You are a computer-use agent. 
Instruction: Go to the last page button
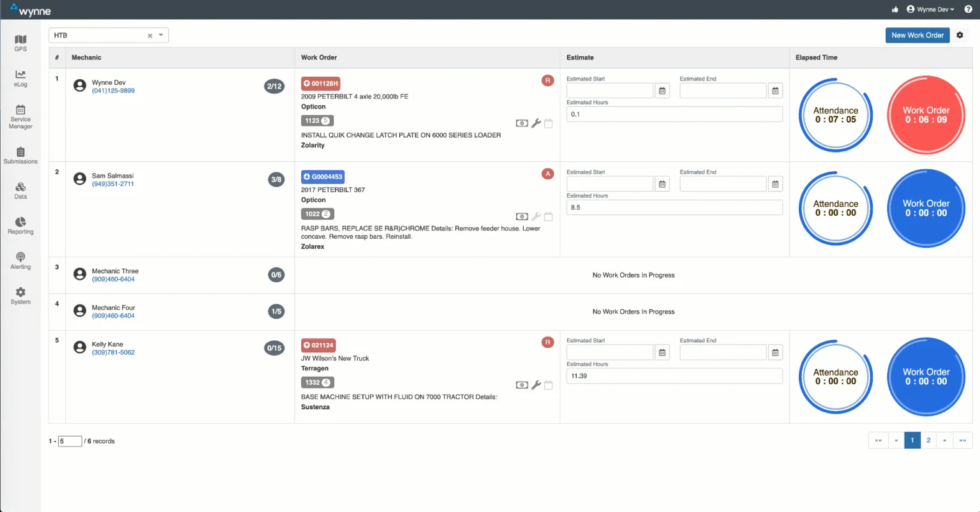coord(963,440)
